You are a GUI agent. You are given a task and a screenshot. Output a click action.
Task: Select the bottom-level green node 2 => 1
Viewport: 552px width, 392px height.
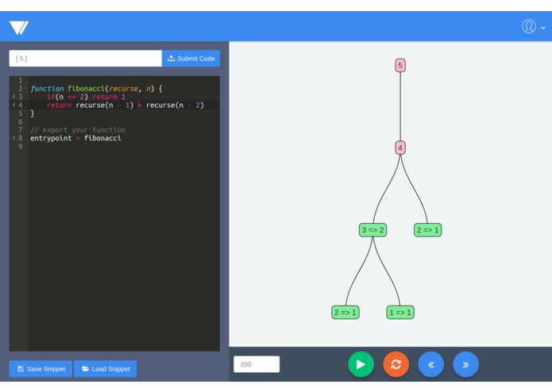(345, 312)
